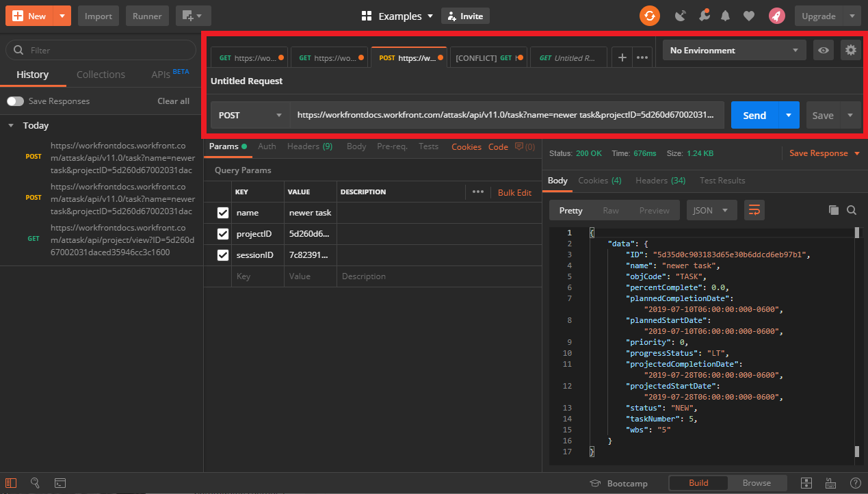Open the No Environment dropdown
This screenshot has width=868, height=494.
tap(734, 50)
